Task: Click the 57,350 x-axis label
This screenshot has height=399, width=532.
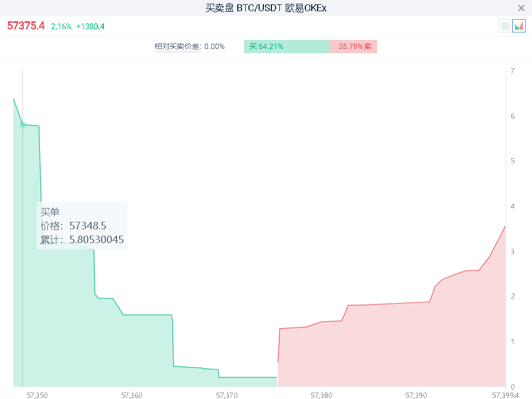Action: coord(37,395)
